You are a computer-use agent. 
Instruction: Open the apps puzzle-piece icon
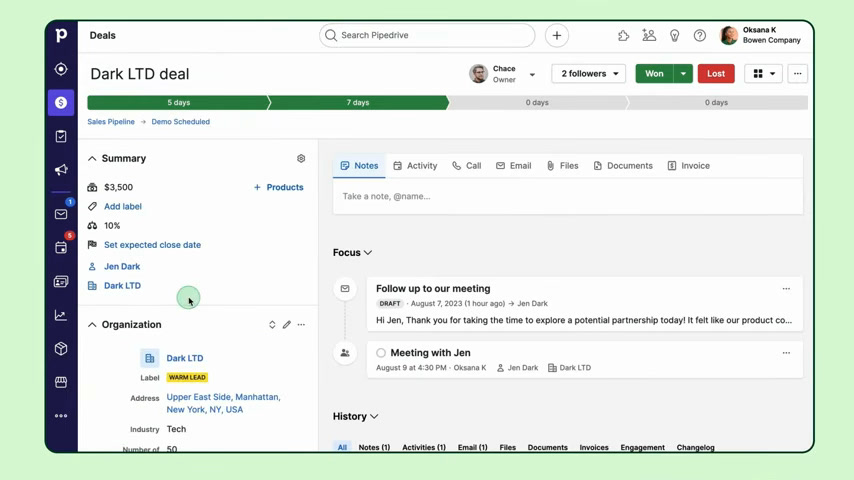click(624, 36)
